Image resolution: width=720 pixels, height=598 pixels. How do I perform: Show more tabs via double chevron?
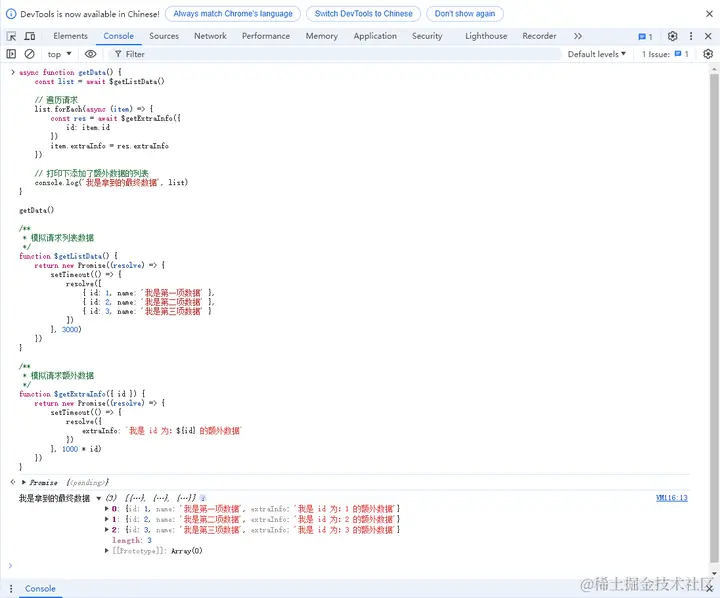click(x=578, y=36)
